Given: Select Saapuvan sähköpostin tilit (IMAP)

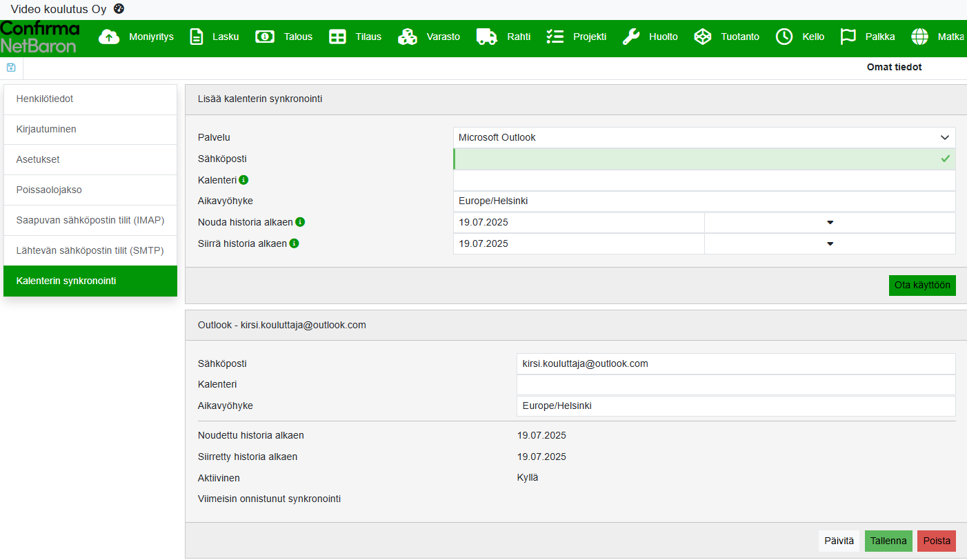Looking at the screenshot, I should pos(90,221).
